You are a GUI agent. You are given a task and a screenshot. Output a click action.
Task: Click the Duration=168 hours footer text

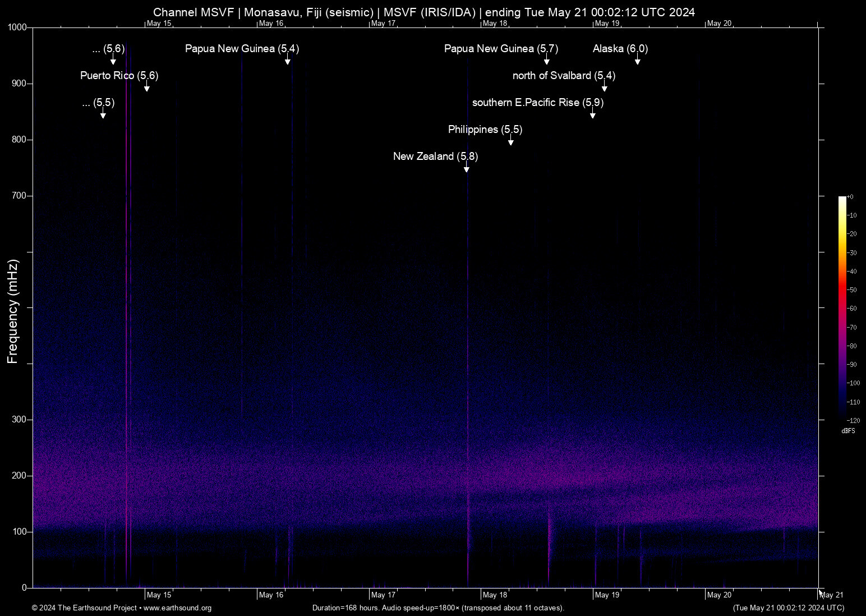point(439,608)
